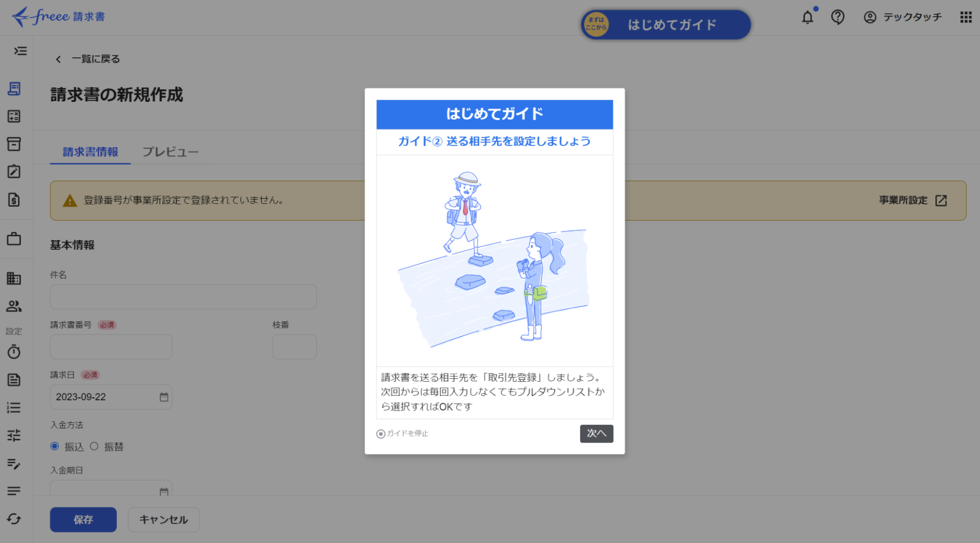Viewport: 980px width, 543px height.
Task: Switch to the プレビュー tab
Action: click(170, 152)
